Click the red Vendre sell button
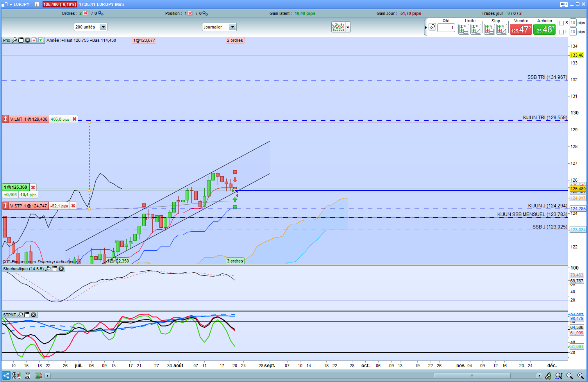 pyautogui.click(x=521, y=29)
